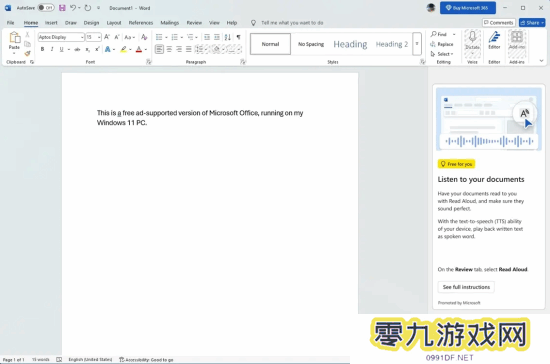Align text right
The width and height of the screenshot is (550, 364).
tap(179, 49)
